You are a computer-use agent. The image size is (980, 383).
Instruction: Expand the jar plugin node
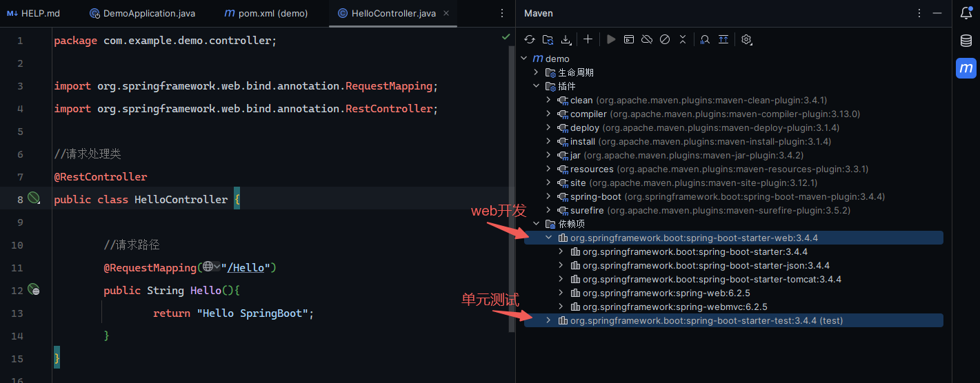[x=549, y=155]
